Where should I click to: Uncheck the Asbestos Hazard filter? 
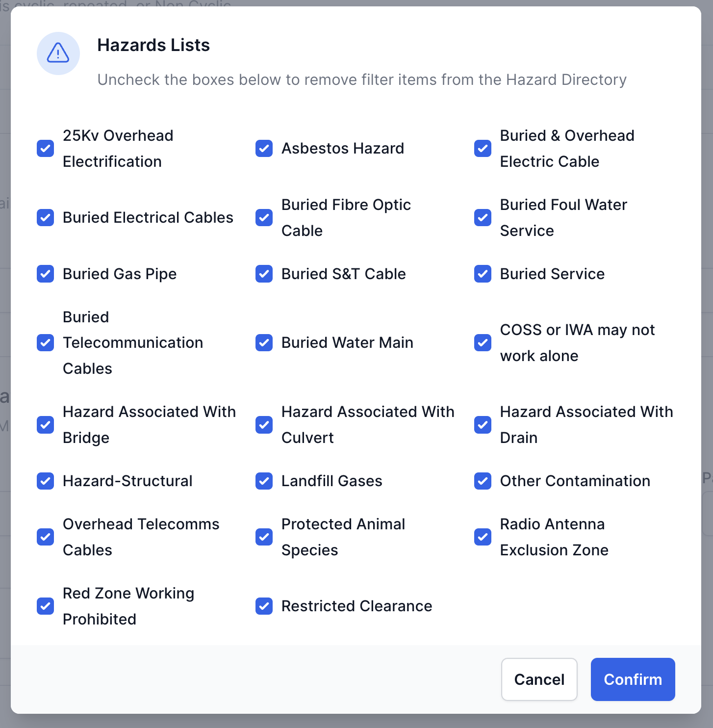pyautogui.click(x=264, y=149)
